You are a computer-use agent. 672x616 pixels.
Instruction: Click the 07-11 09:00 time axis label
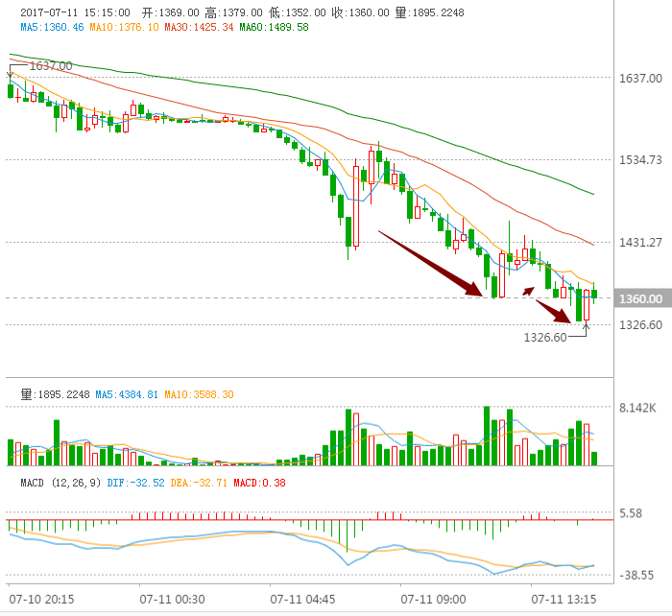pyautogui.click(x=433, y=600)
